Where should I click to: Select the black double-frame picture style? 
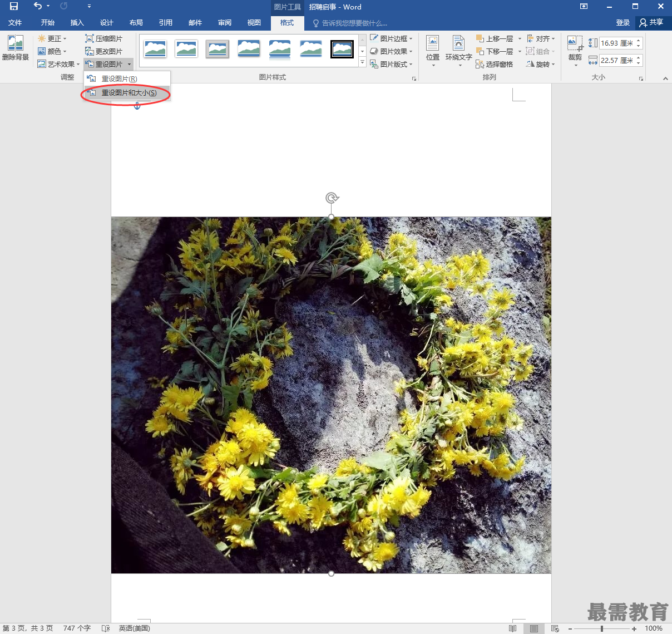(342, 49)
